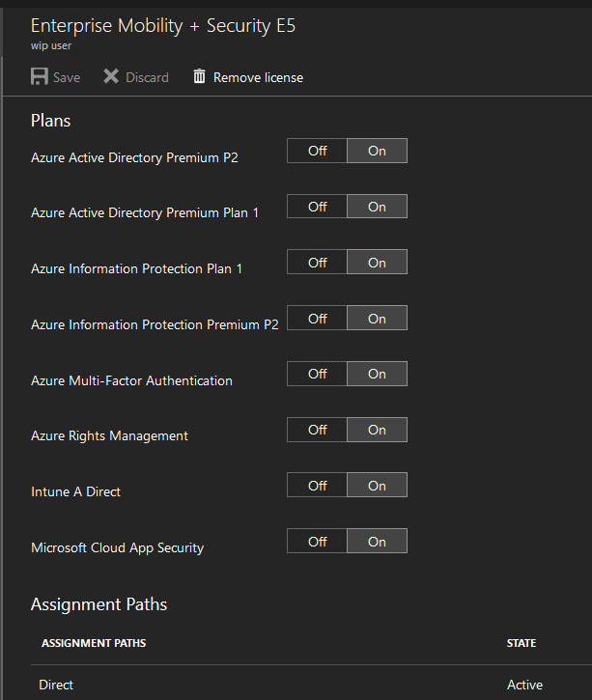Turn off Azure Information Protection Plan 1
The height and width of the screenshot is (700, 592).
[x=317, y=263]
